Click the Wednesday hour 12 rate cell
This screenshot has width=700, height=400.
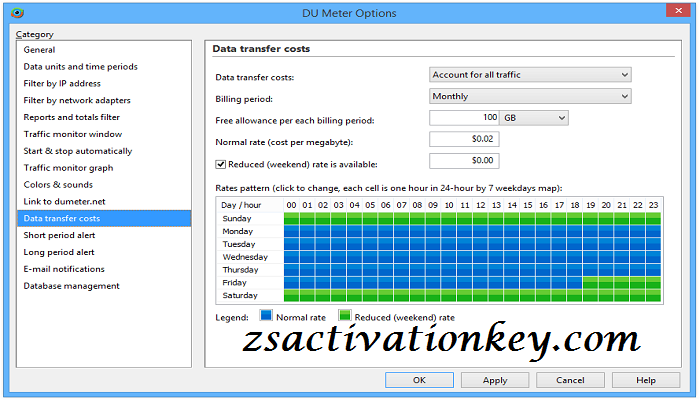pos(480,257)
